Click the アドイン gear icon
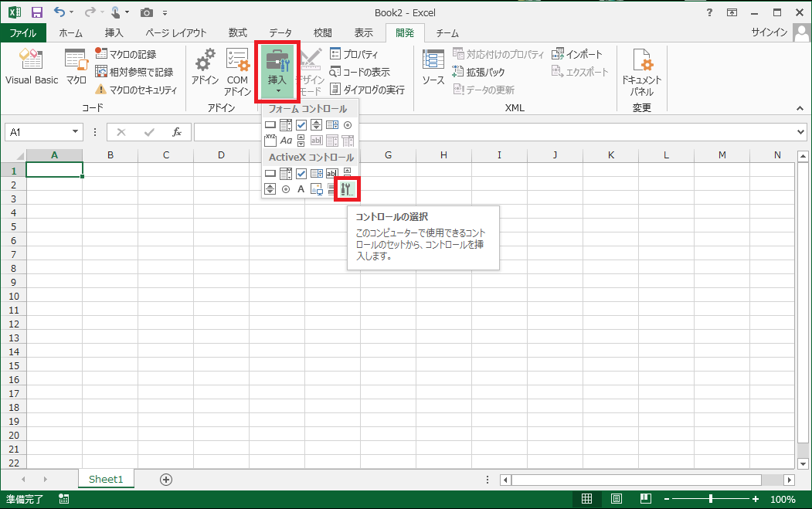The height and width of the screenshot is (509, 812). (206, 67)
